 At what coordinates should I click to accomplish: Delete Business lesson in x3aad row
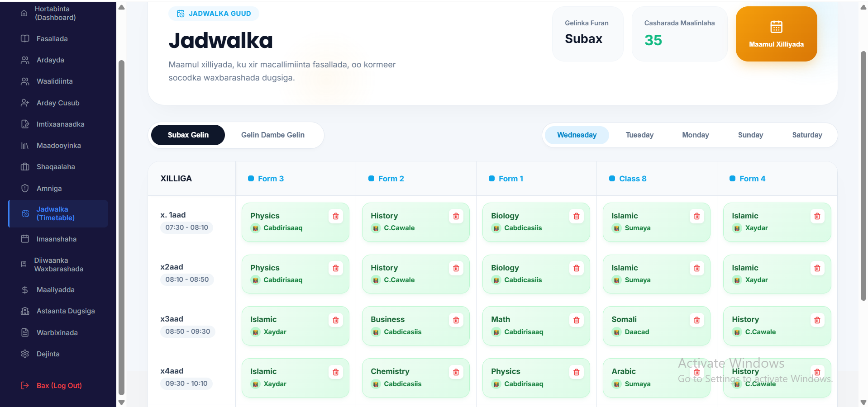tap(456, 320)
